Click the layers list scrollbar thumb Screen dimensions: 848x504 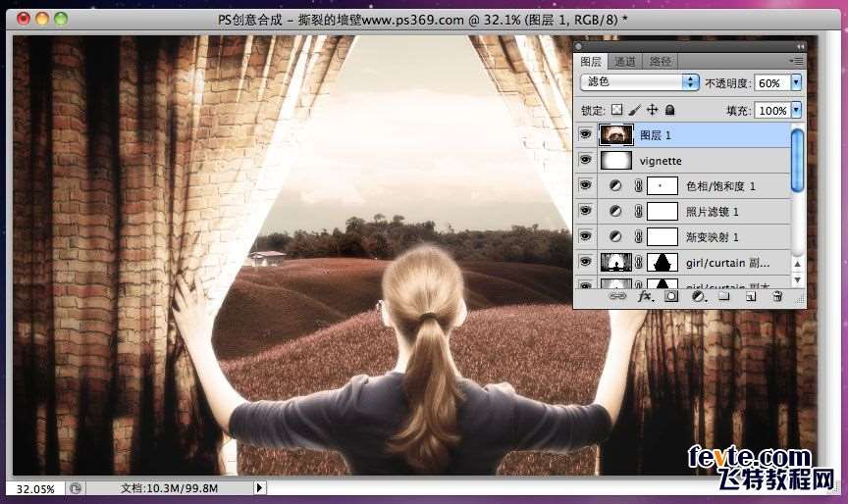coord(797,160)
